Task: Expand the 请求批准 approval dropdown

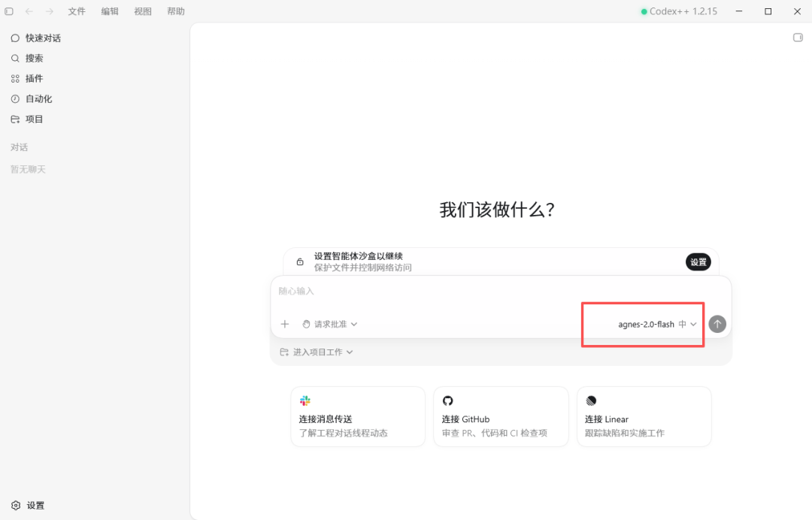Action: click(x=330, y=324)
